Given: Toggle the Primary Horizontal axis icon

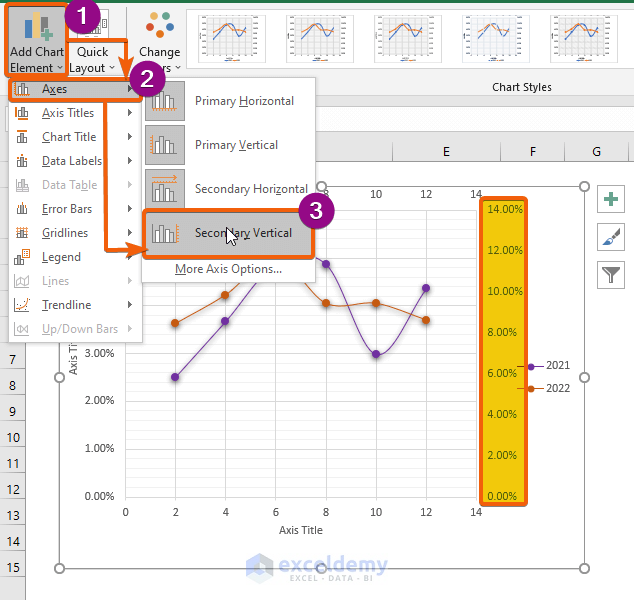Looking at the screenshot, I should click(x=165, y=101).
